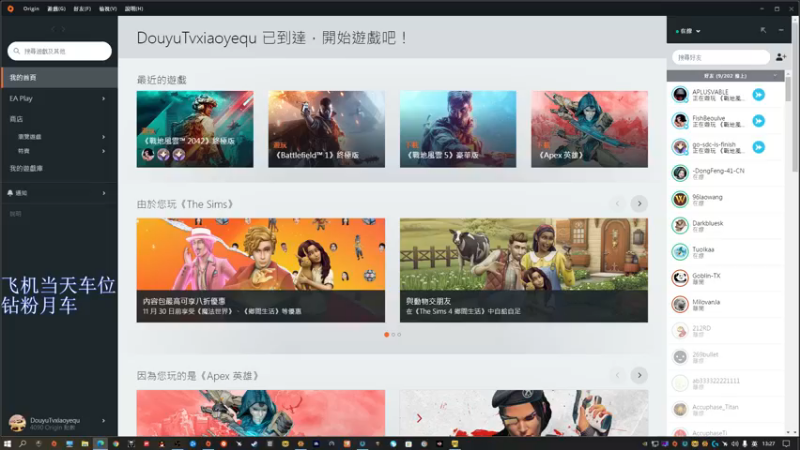Open the Windows Start menu

[x=7, y=444]
